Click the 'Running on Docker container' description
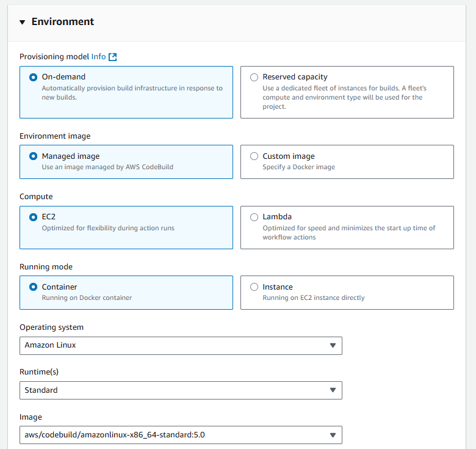 coord(87,298)
